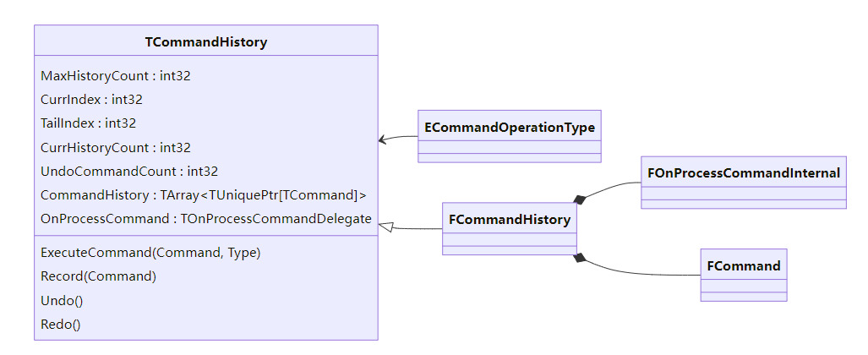Select the TailIndex : int32 attribute

(x=88, y=123)
